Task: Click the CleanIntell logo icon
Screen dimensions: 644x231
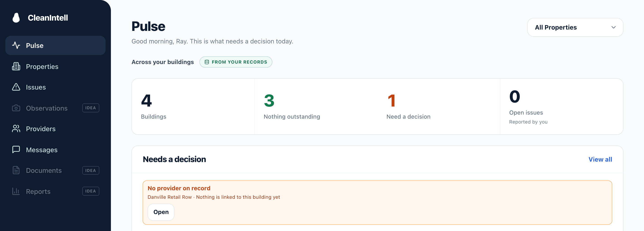Action: click(16, 18)
